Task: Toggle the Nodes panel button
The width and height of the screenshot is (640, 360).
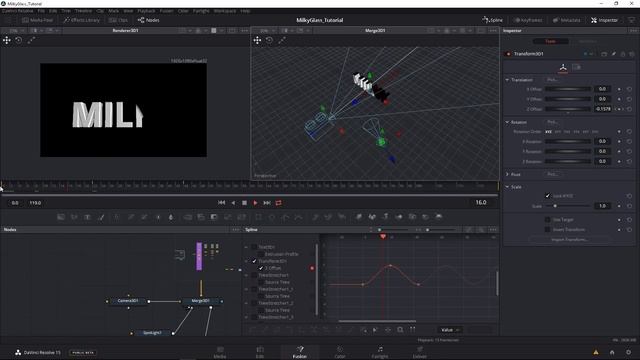Action: pos(149,20)
